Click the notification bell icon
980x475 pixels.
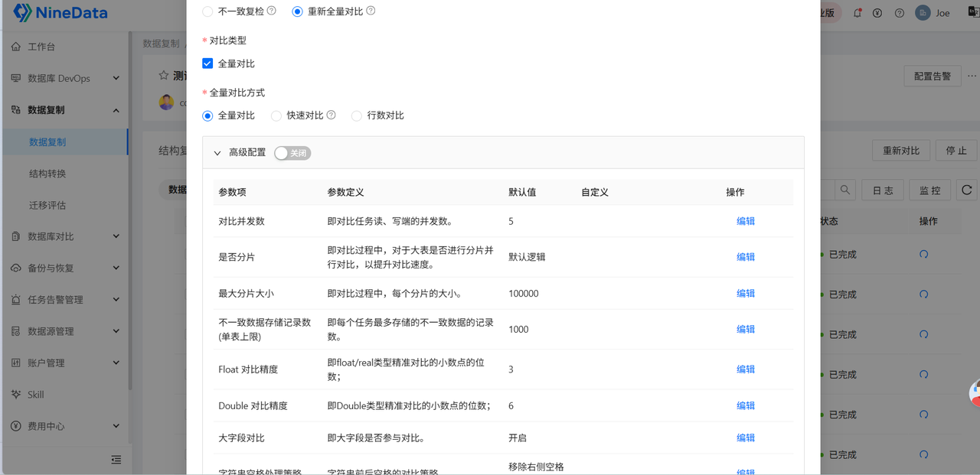[x=857, y=13]
